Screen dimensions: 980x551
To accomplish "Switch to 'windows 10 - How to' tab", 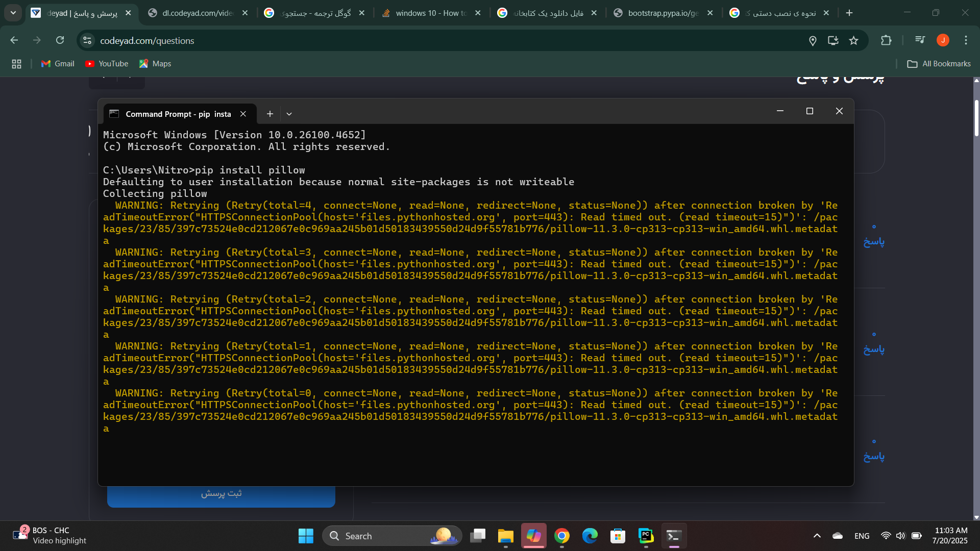I will point(431,13).
